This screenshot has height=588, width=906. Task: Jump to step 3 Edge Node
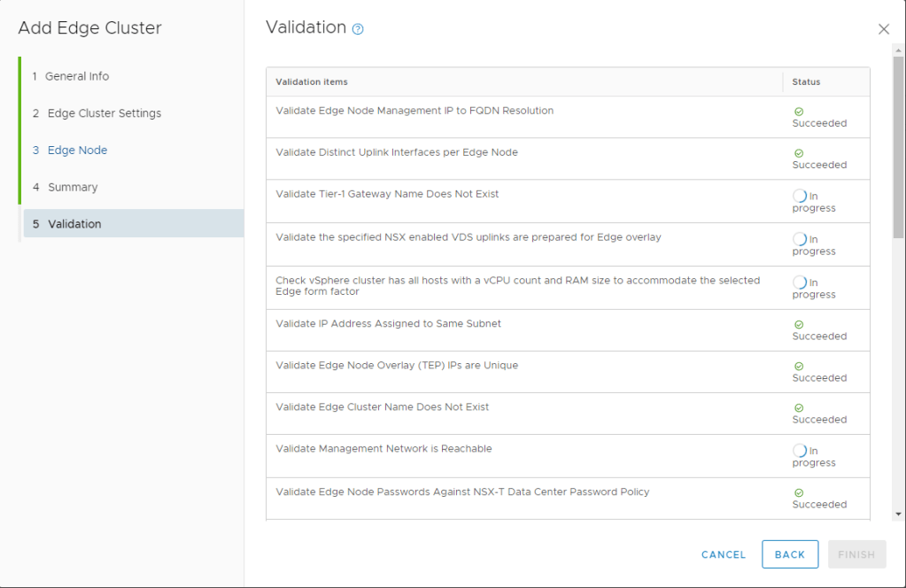tap(77, 151)
